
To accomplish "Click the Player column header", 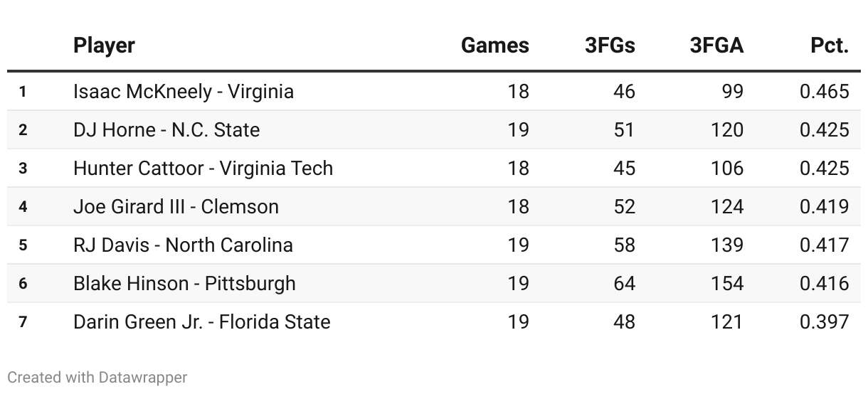I will coord(104,46).
